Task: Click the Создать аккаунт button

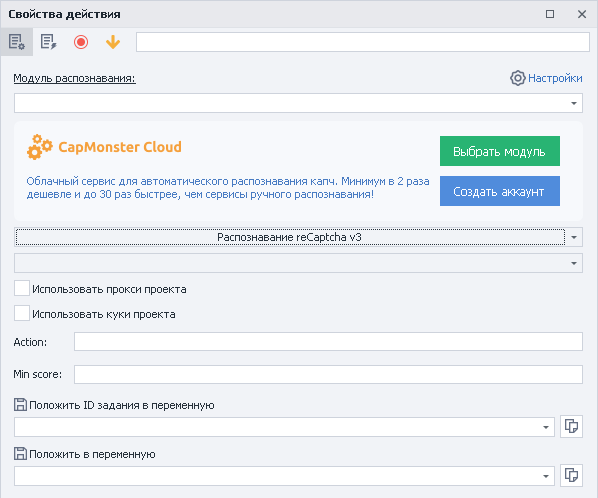Action: coord(500,191)
